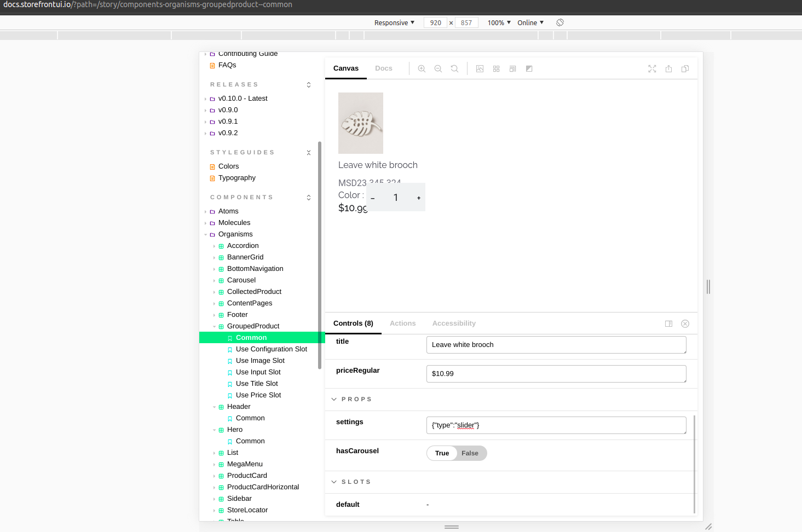Open the Actions tab

[403, 323]
